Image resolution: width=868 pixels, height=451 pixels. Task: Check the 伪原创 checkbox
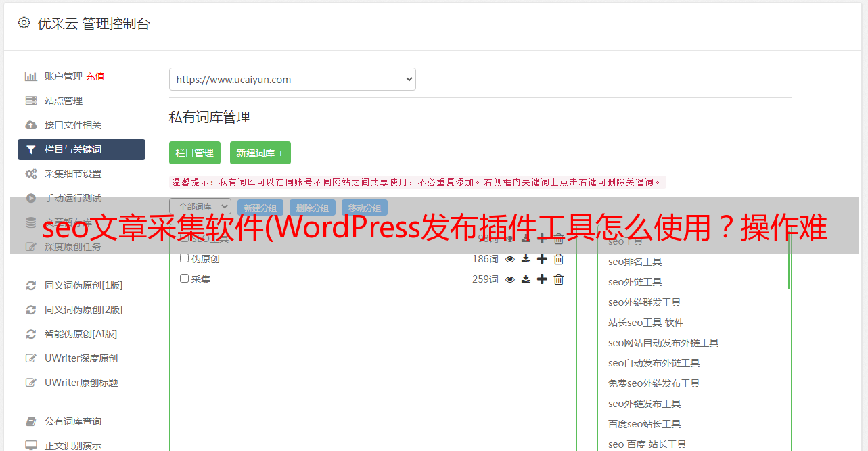point(184,258)
